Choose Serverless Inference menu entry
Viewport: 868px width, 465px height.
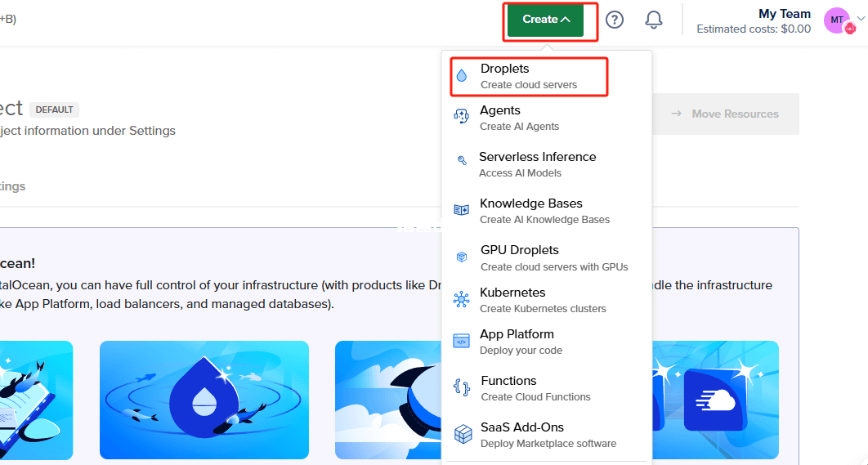click(x=547, y=164)
